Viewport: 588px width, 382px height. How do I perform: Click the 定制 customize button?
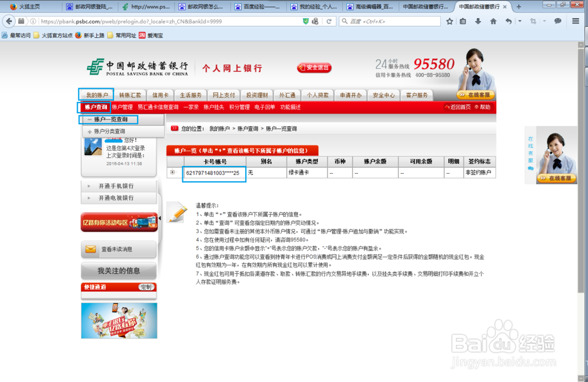pyautogui.click(x=146, y=287)
